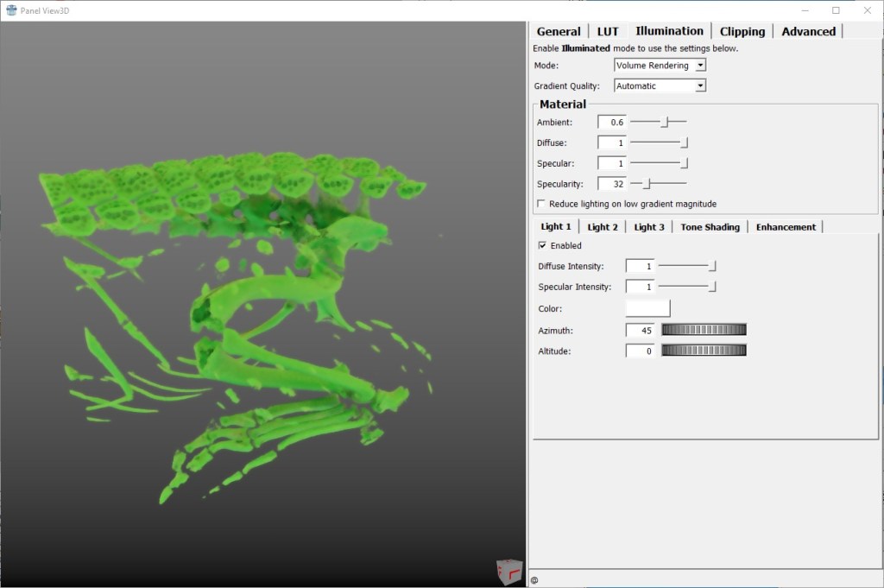Click the Altitude value field
Image resolution: width=884 pixels, height=588 pixels.
coord(640,351)
